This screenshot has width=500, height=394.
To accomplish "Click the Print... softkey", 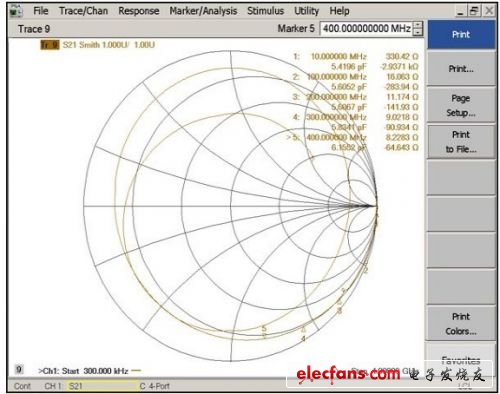I will [x=461, y=69].
